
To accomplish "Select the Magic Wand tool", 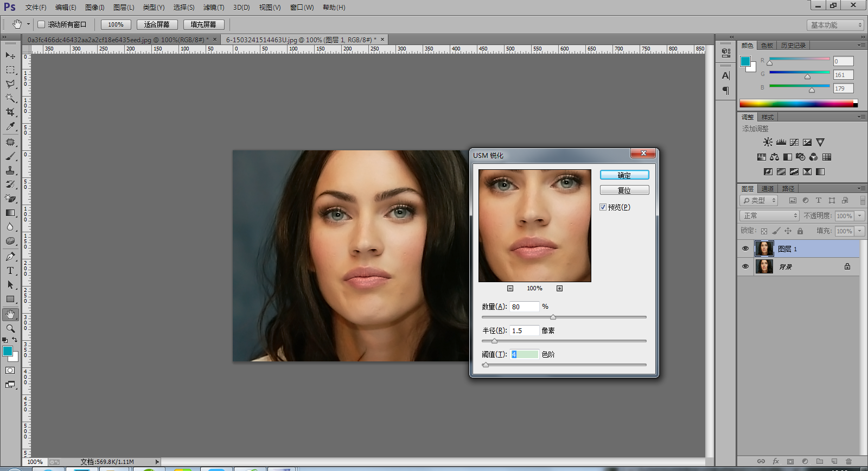I will click(10, 98).
